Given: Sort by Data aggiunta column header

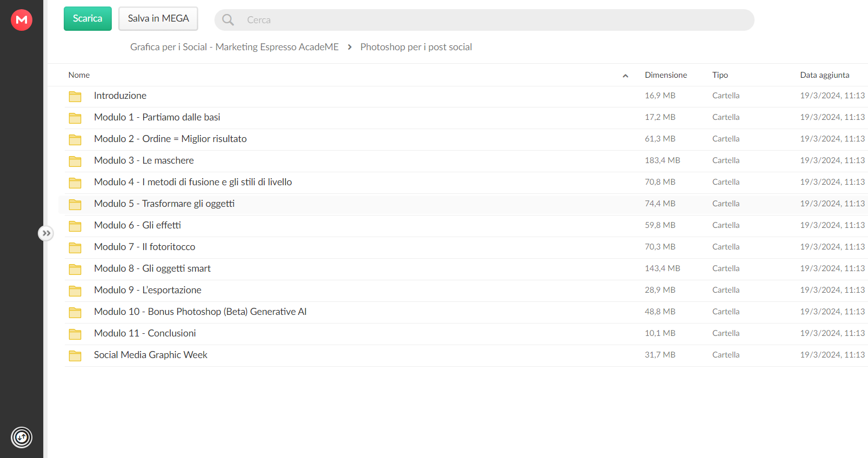Looking at the screenshot, I should click(825, 75).
